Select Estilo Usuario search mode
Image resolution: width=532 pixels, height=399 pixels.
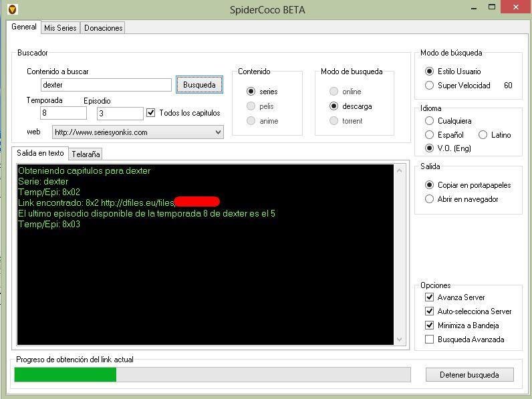[429, 72]
